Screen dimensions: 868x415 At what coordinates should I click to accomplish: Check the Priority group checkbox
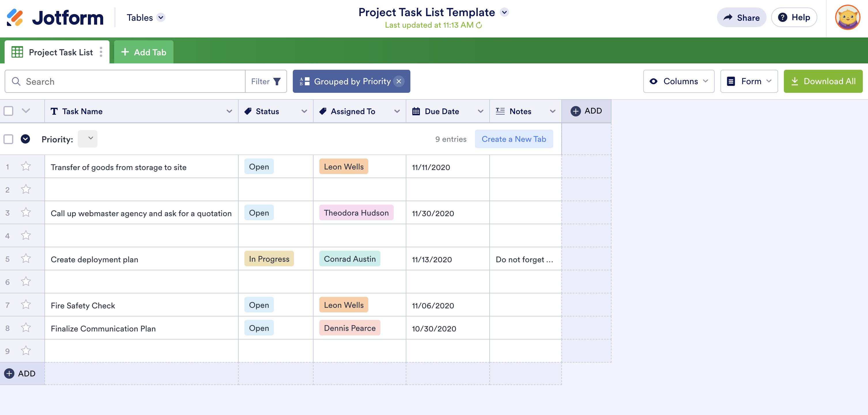click(x=8, y=139)
